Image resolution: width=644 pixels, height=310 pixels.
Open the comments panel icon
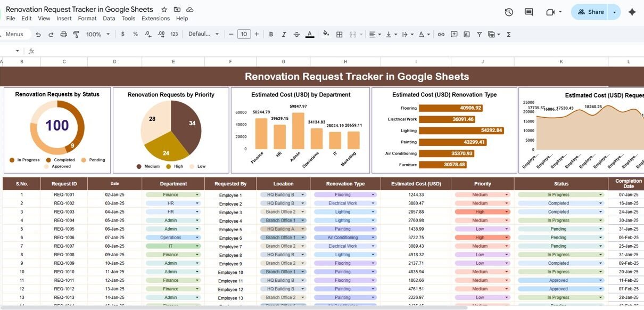[x=529, y=12]
